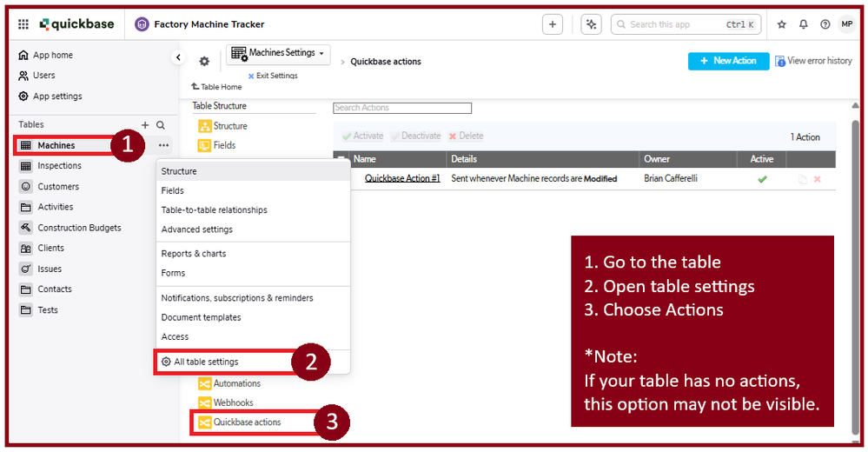
Task: Collapse the left sidebar with the chevron
Action: tap(178, 57)
